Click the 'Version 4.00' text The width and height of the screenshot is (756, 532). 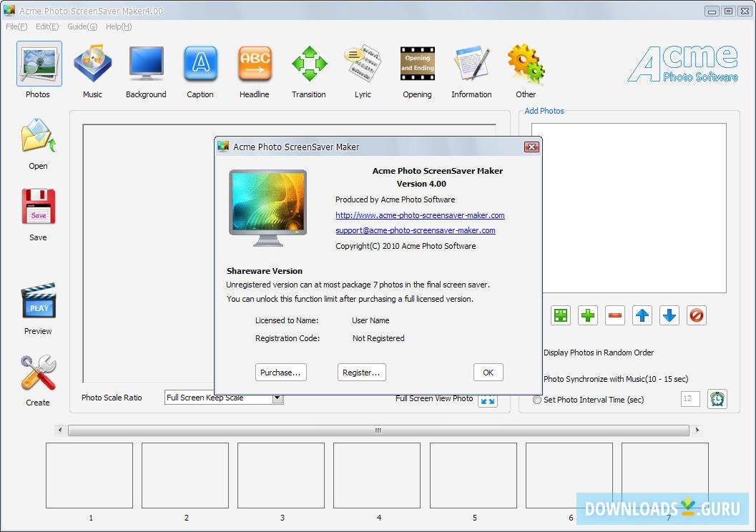point(421,184)
